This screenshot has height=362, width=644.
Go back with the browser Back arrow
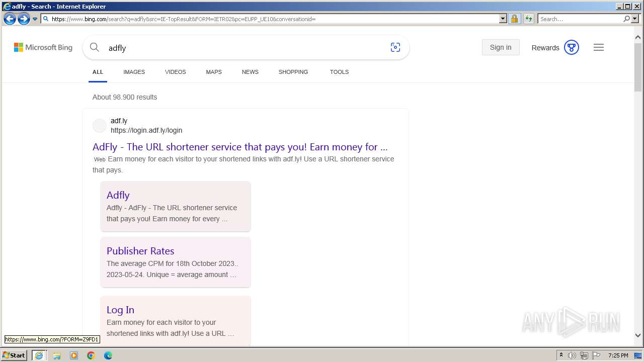point(10,19)
